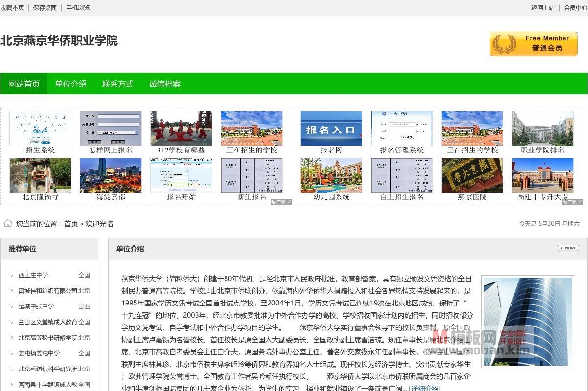Open the 报名网 ad thumbnail
Screen dimensions: 588x391
(331, 129)
